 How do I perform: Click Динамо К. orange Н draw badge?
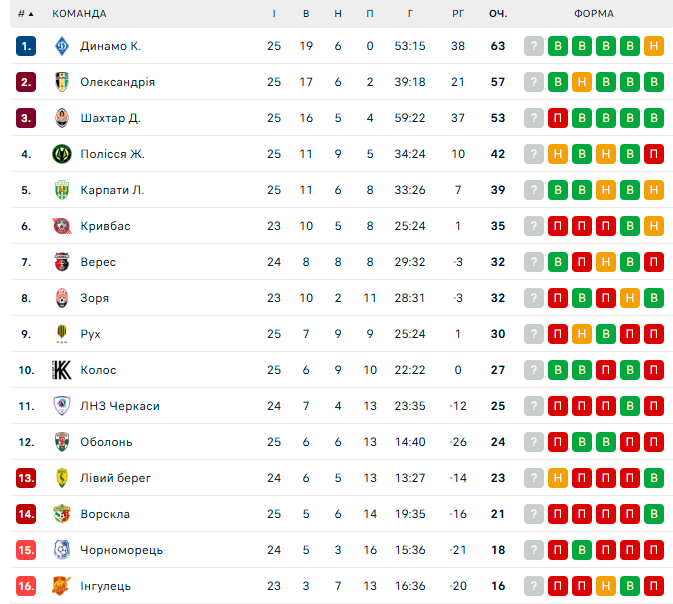tap(654, 46)
